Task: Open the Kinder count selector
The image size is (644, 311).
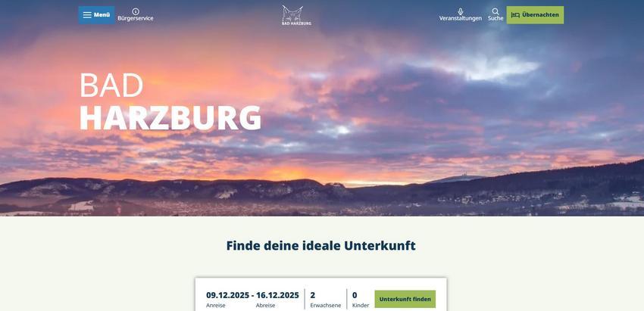Action: click(x=361, y=300)
